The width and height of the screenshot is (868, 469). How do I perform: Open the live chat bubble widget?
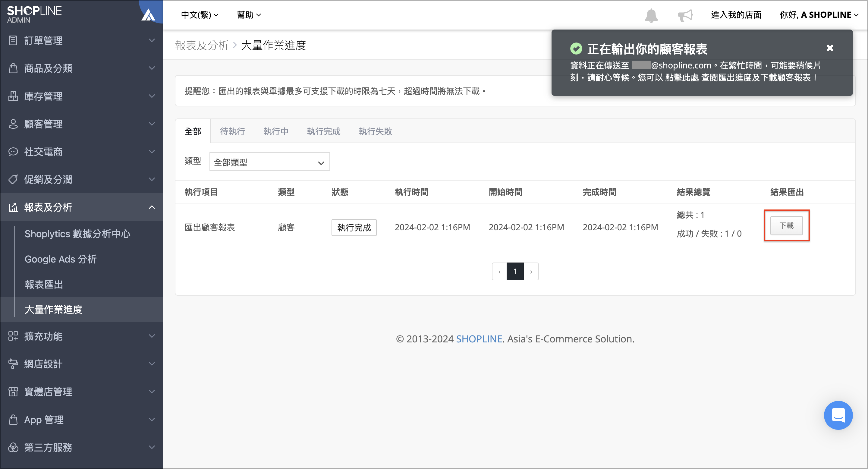point(838,415)
